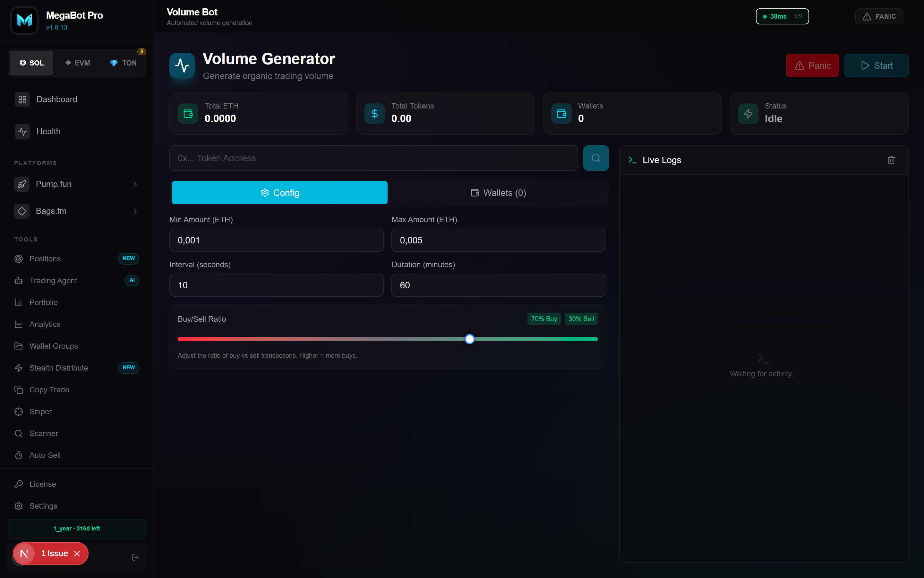Click the Total Tokens dollar icon
This screenshot has width=924, height=578.
[374, 114]
